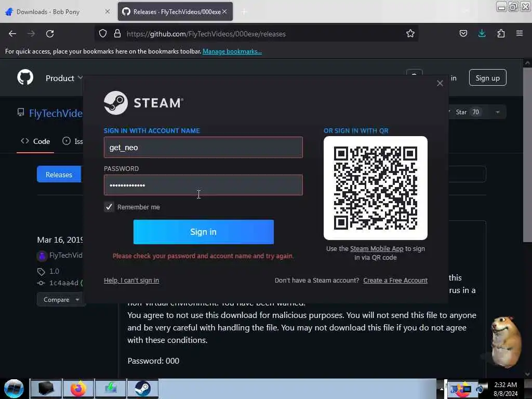
Task: Click GitHub Sign up button
Action: point(487,78)
